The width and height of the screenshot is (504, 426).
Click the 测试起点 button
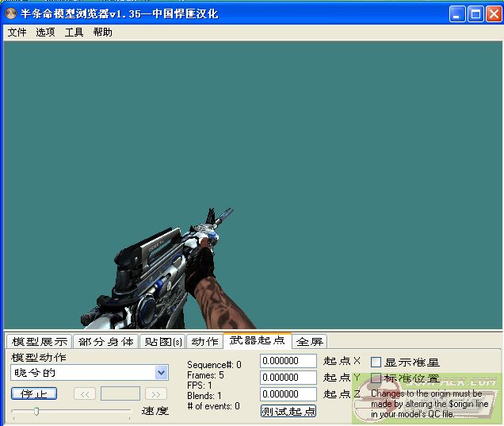288,411
